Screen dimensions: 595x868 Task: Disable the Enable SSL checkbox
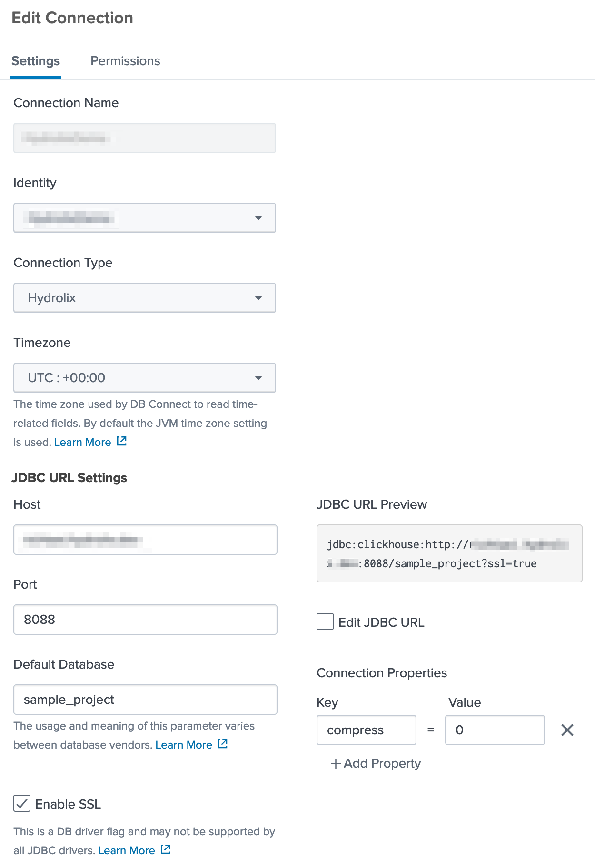21,804
